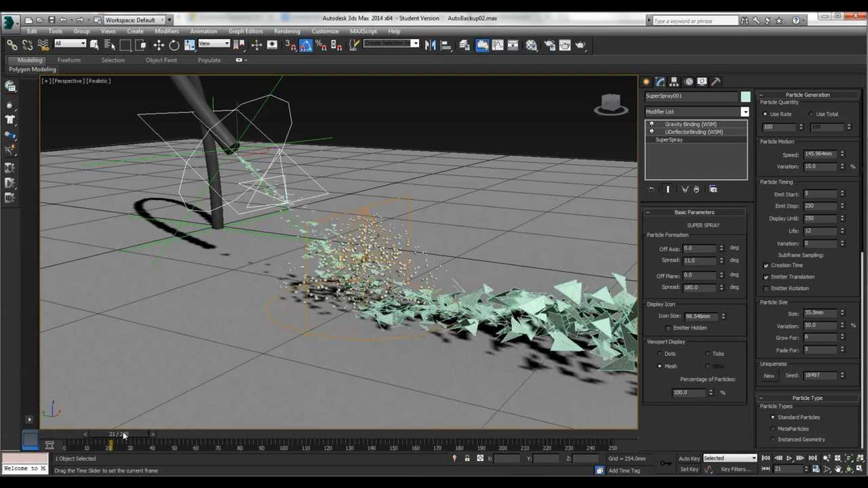Toggle the Auto Key button
This screenshot has width=868, height=488.
688,458
